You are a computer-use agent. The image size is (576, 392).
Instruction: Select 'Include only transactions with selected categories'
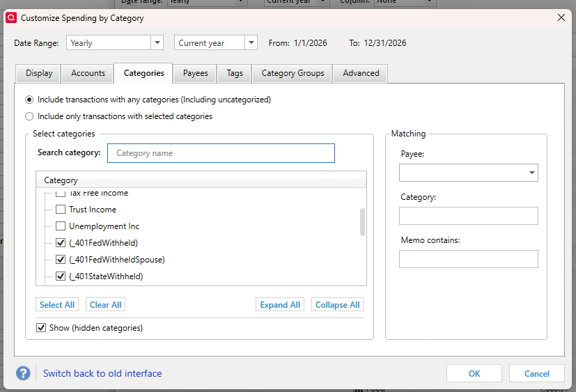point(29,116)
